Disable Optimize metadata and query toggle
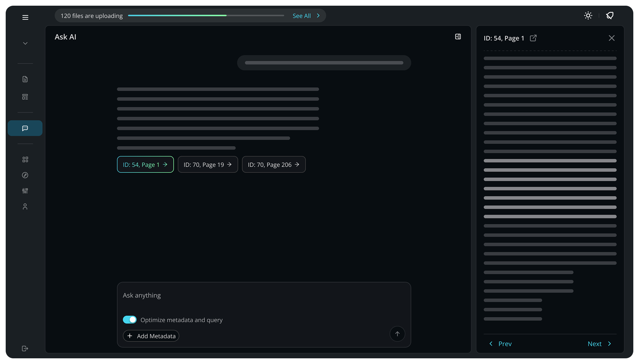Image resolution: width=639 pixels, height=364 pixels. click(130, 320)
